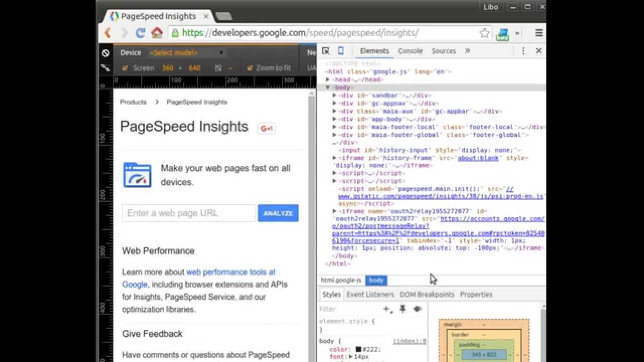This screenshot has height=362, width=644.
Task: Expand the maia-footer-local div node
Action: [335, 127]
